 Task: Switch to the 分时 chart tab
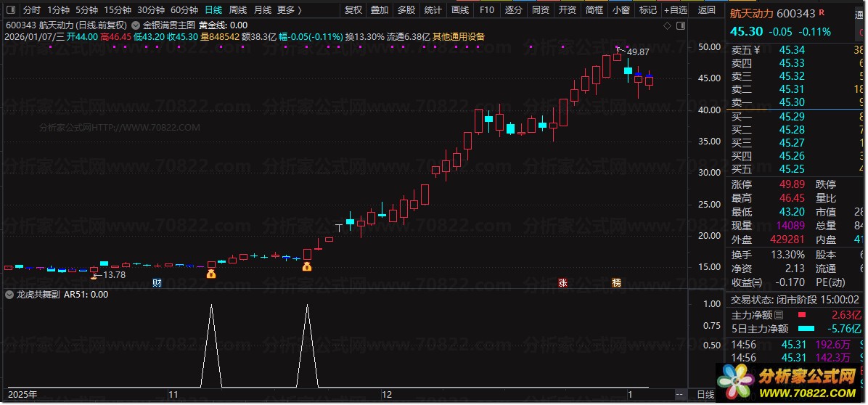point(32,10)
